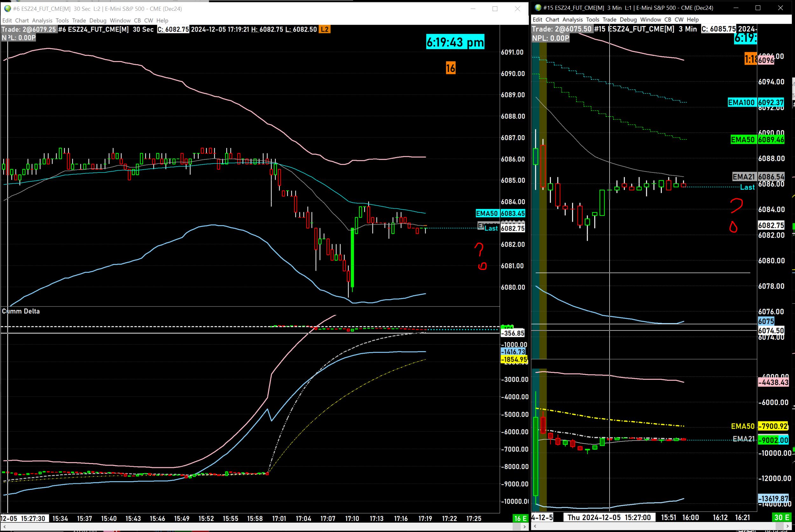Screen dimensions: 795x532
Task: Click the orange 16 countdown box
Action: tap(450, 68)
